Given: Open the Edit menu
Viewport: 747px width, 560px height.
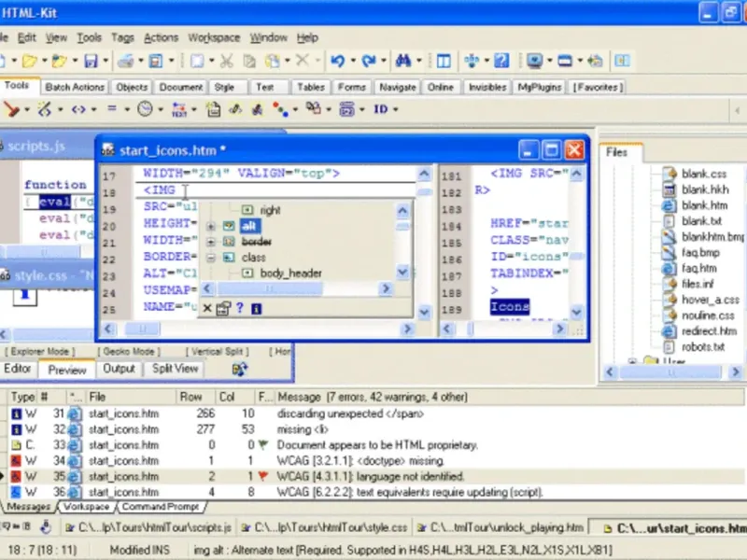Looking at the screenshot, I should pos(27,37).
